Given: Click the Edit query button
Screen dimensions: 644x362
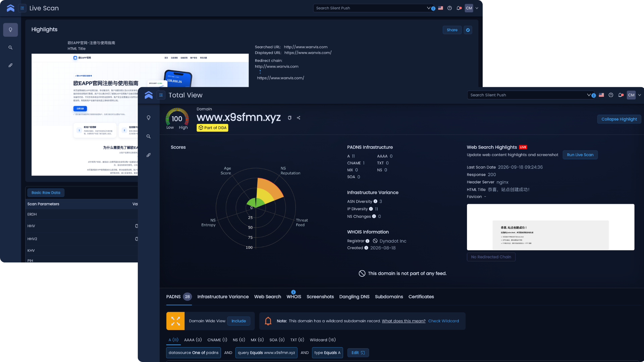Looking at the screenshot, I should pyautogui.click(x=358, y=353).
